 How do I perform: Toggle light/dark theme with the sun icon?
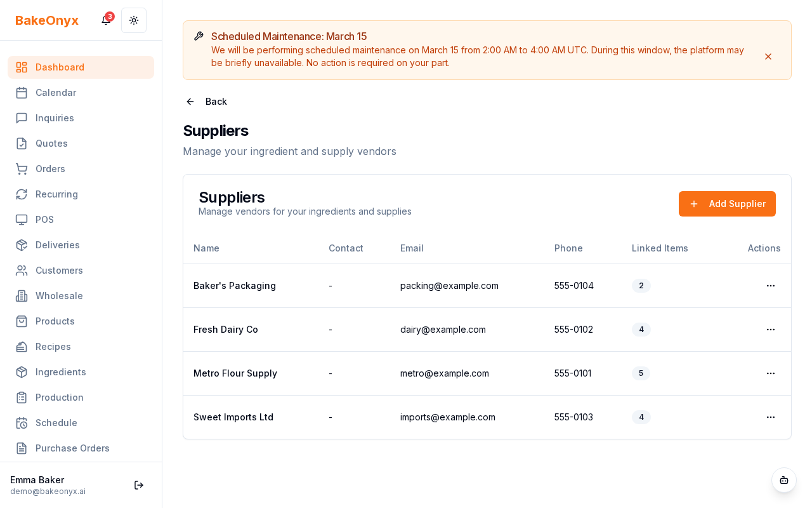[134, 20]
